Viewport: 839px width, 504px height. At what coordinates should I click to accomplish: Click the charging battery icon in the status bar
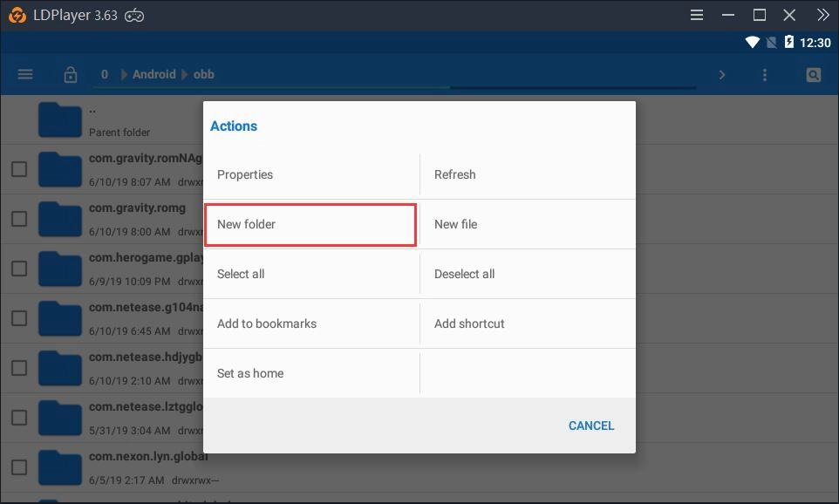(x=791, y=41)
